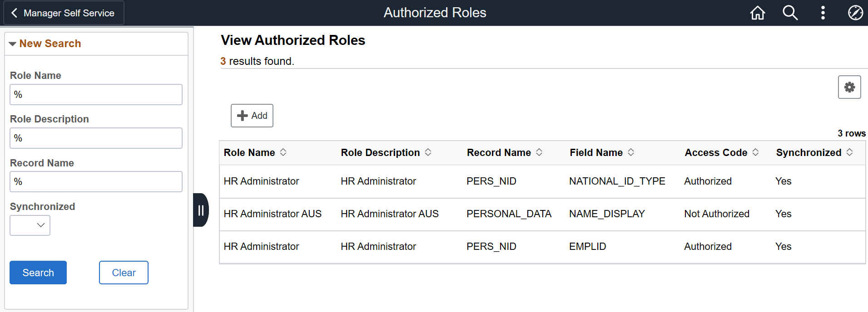
Task: Go back to Manager Self Service
Action: coord(64,13)
